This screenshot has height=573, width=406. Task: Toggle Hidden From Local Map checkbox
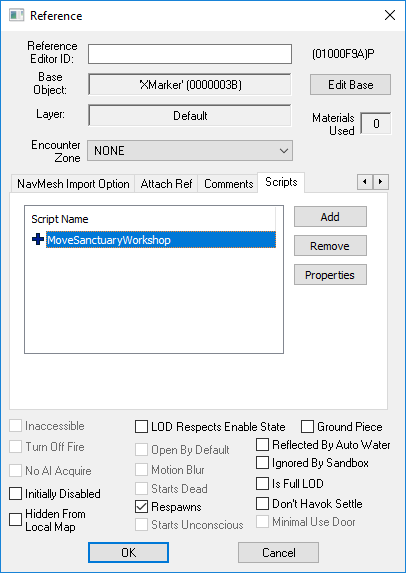coord(15,520)
